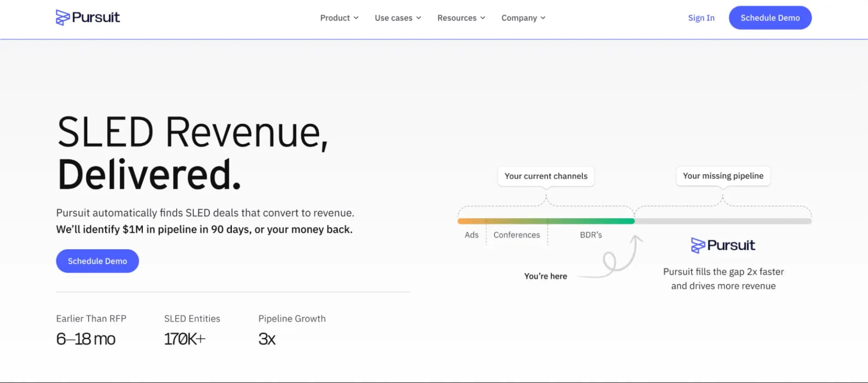The width and height of the screenshot is (868, 383).
Task: Open the Company menu
Action: coord(524,18)
